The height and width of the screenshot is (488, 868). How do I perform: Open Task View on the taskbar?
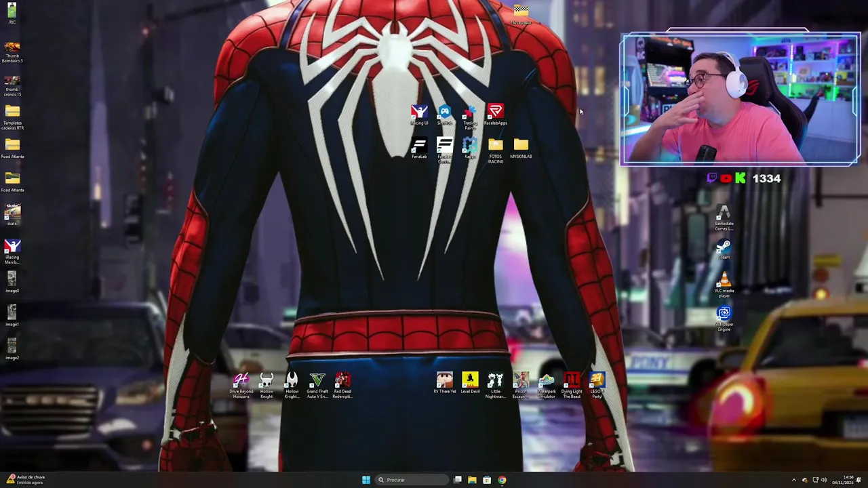click(458, 480)
